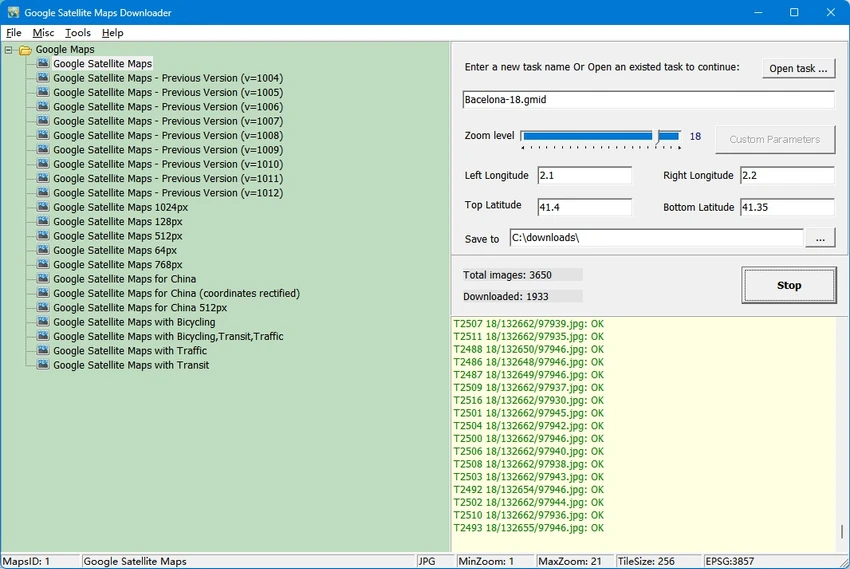Screen dimensions: 850x569
Task: Click icon for Previous Version (v=1006)
Action: [43, 107]
